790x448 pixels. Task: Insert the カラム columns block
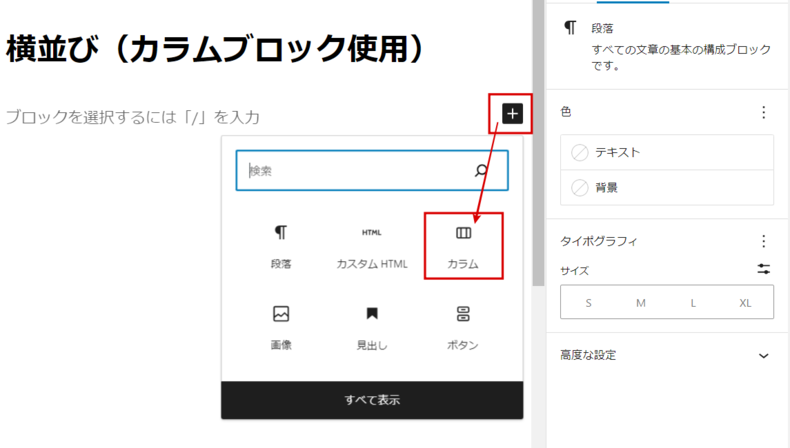point(463,246)
